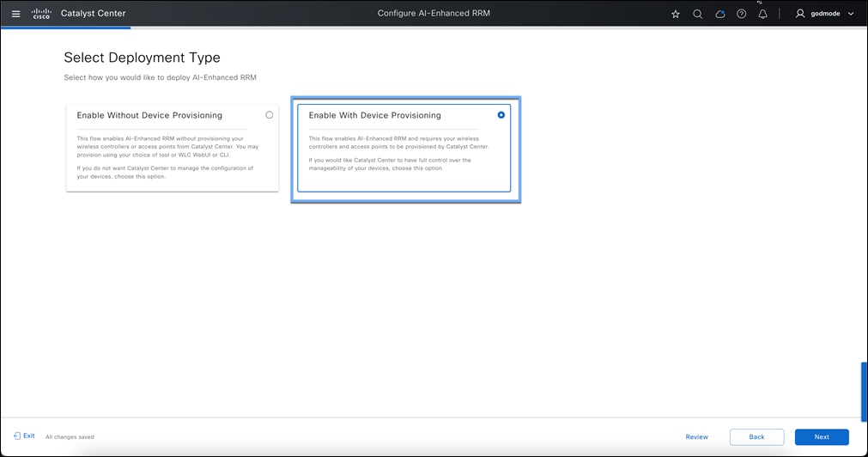Select Enable With Device Provisioning radio
The width and height of the screenshot is (868, 457).
[501, 114]
